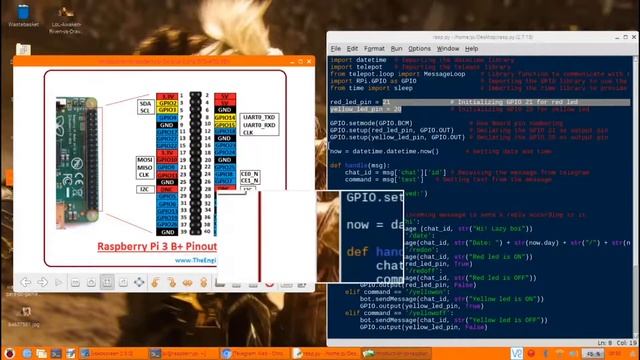Image resolution: width=640 pixels, height=360 pixels.
Task: Click code line 'yellow_led_pin = 20'
Action: click(365, 109)
